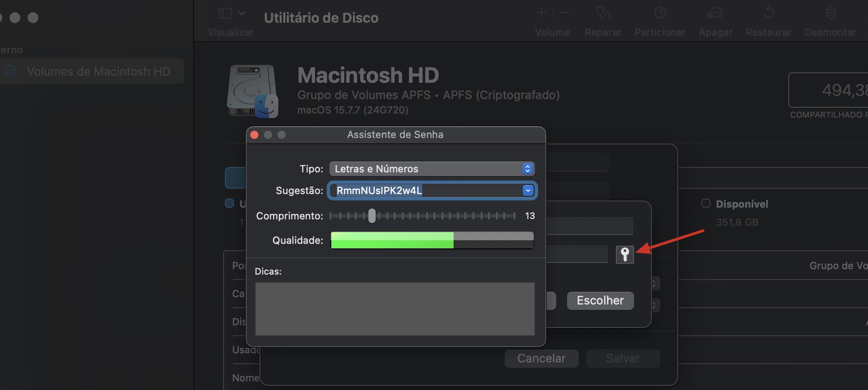
Task: Click the macOS 15.7.7 (24G720) version text
Action: pyautogui.click(x=353, y=110)
